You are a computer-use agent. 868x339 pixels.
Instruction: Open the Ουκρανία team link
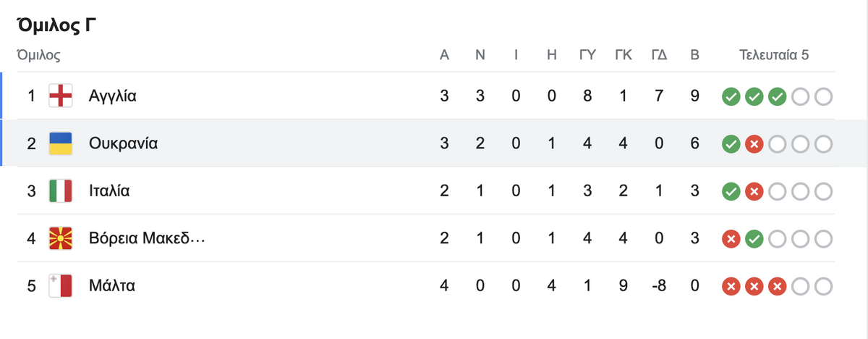click(124, 143)
